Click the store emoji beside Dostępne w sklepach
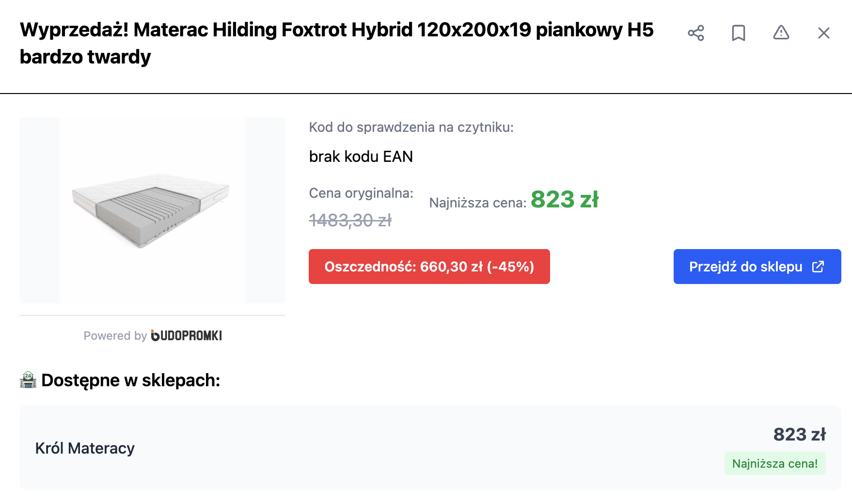This screenshot has height=504, width=852. pos(28,380)
